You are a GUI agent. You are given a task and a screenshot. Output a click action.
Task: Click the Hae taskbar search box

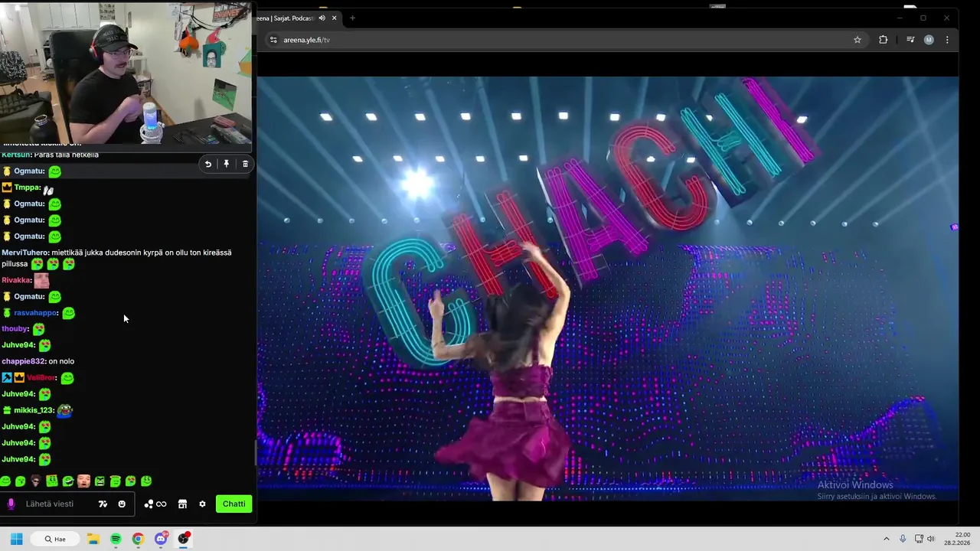[54, 539]
